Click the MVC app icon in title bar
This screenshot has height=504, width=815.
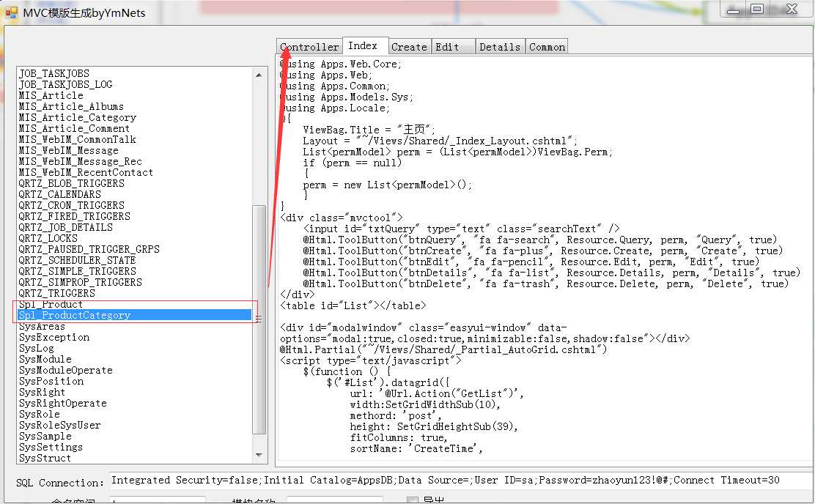[x=11, y=12]
